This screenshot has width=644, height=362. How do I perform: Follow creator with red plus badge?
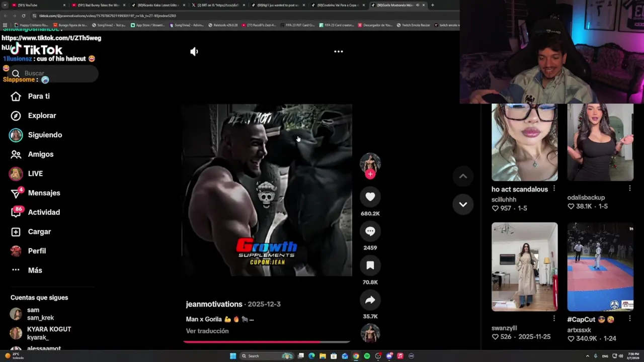click(370, 174)
